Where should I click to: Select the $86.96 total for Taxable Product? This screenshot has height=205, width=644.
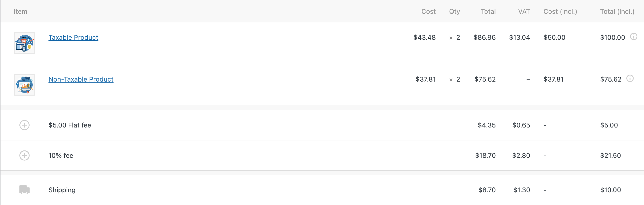point(484,37)
